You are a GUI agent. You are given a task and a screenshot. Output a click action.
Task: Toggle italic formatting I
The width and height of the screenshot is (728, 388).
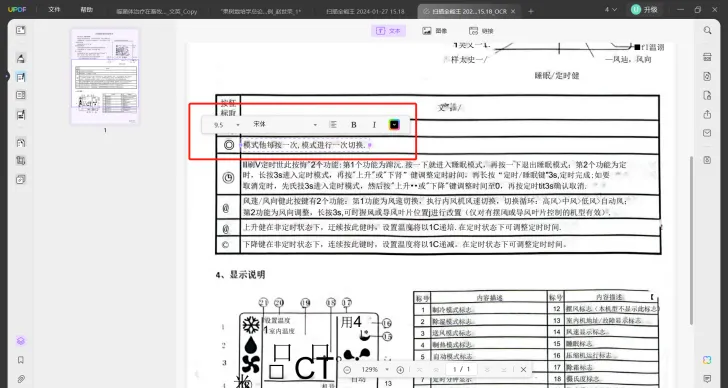(374, 124)
